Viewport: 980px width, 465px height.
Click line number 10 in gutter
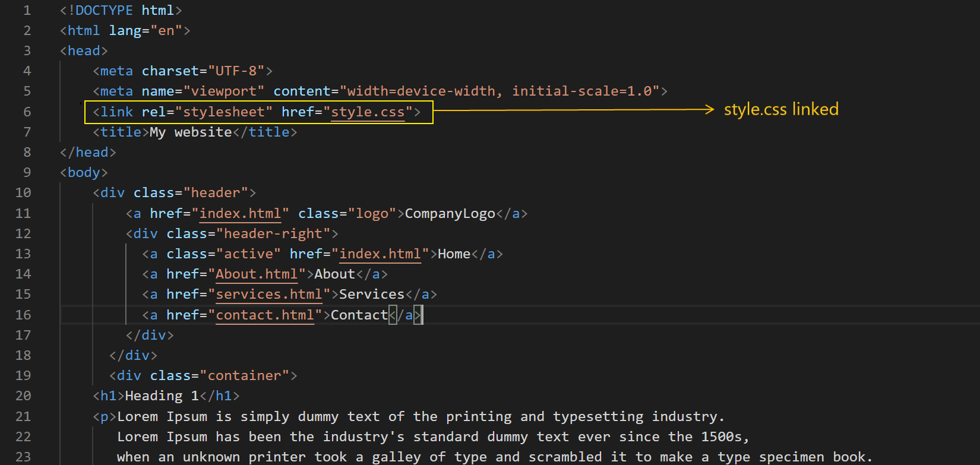click(x=23, y=192)
